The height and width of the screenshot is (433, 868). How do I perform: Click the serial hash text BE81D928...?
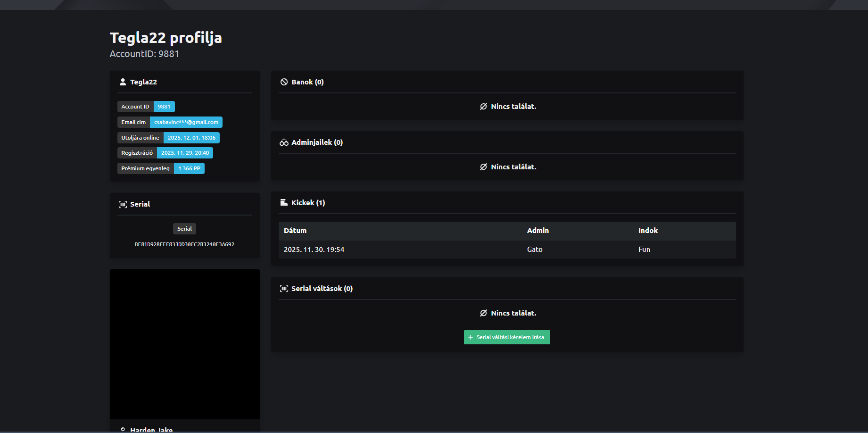[x=184, y=244]
